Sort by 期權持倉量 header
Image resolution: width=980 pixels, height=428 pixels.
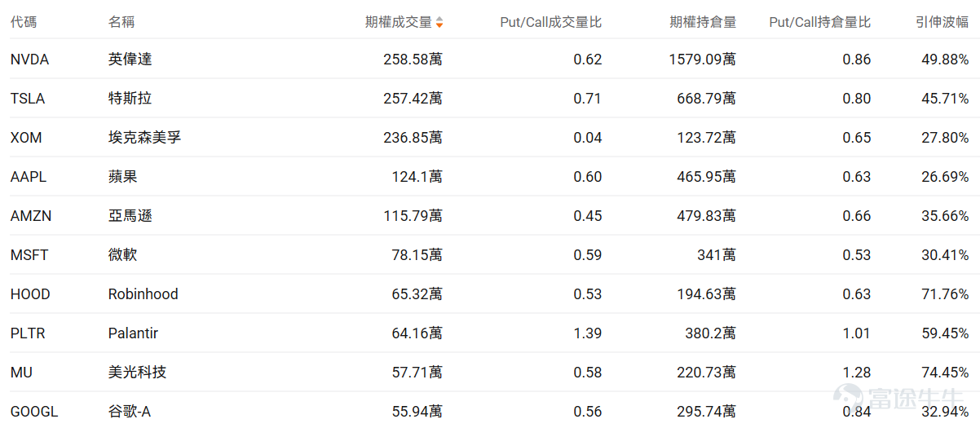pos(703,22)
